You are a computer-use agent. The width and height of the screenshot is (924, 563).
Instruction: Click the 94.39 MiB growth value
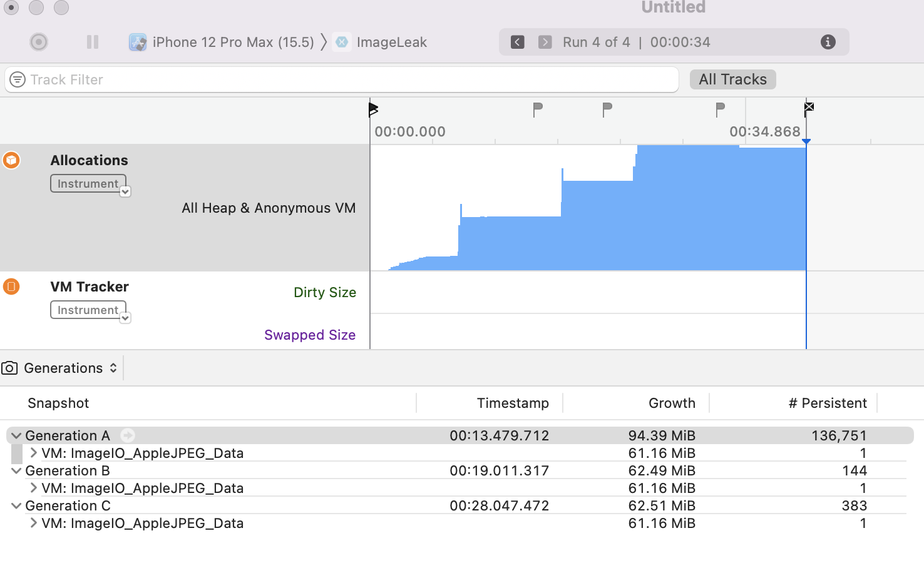[x=662, y=435]
